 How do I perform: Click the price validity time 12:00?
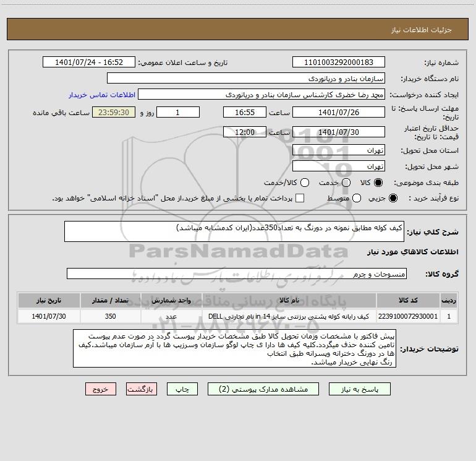[x=245, y=132]
